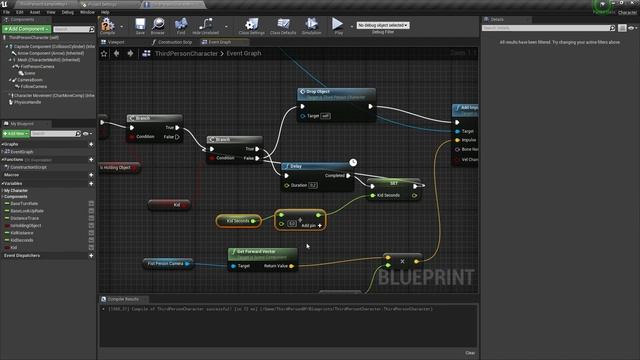This screenshot has width=640, height=360.
Task: Add a new function with the plus icon
Action: (x=91, y=160)
